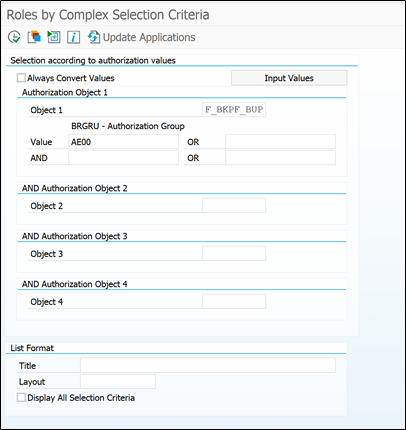Click the Execute clock icon

[x=14, y=37]
